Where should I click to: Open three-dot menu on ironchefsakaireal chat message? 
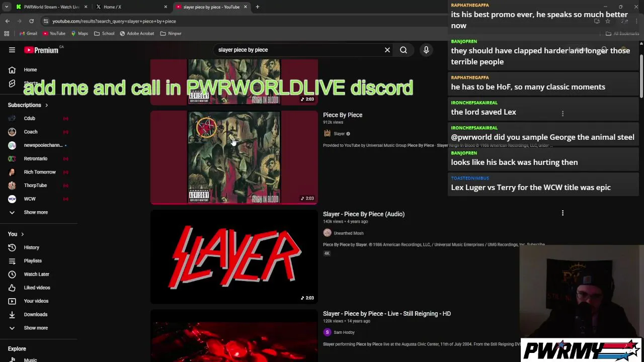[x=562, y=114]
